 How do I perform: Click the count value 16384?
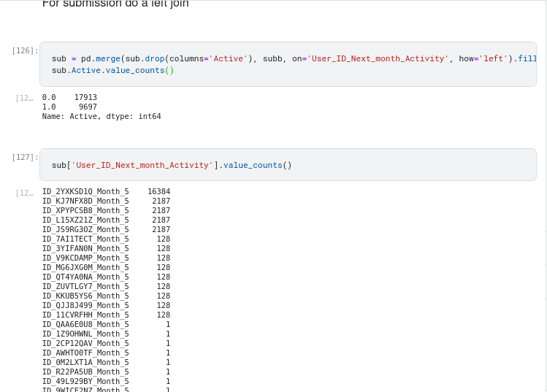[x=158, y=191]
